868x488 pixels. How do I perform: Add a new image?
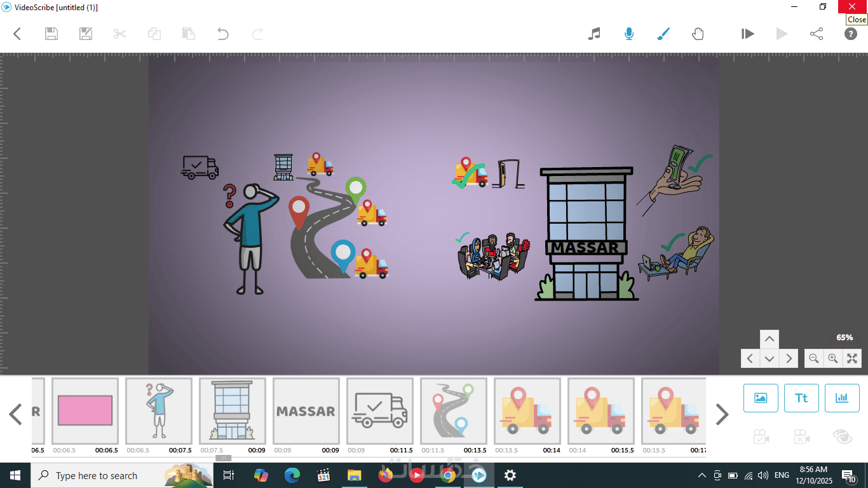pos(761,398)
